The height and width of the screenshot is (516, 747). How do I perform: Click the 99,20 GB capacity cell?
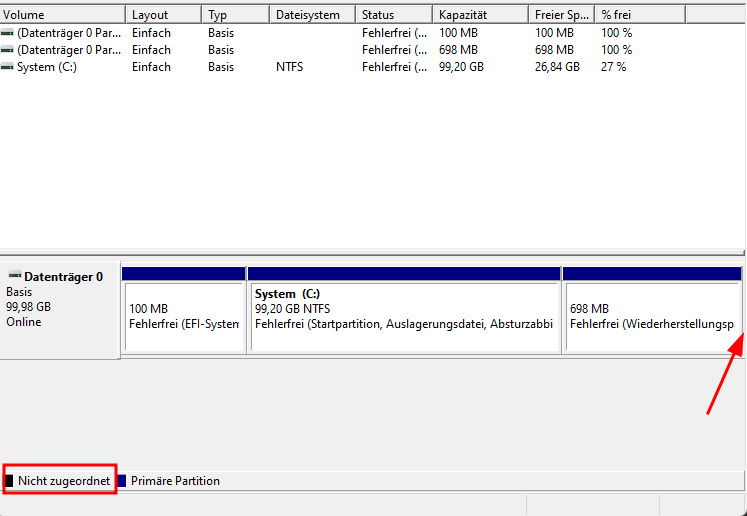461,67
